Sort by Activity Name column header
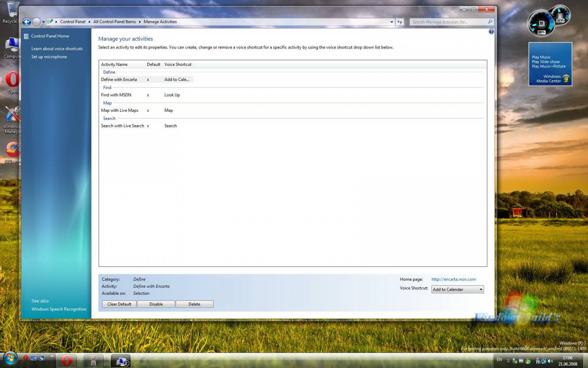The width and height of the screenshot is (588, 368). [122, 64]
